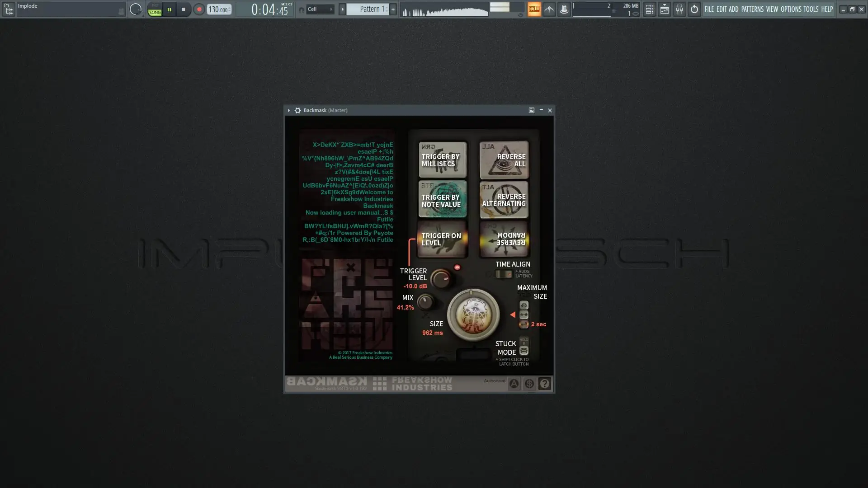Enable Trigger By Millisecs mode
The image size is (868, 488).
(442, 160)
